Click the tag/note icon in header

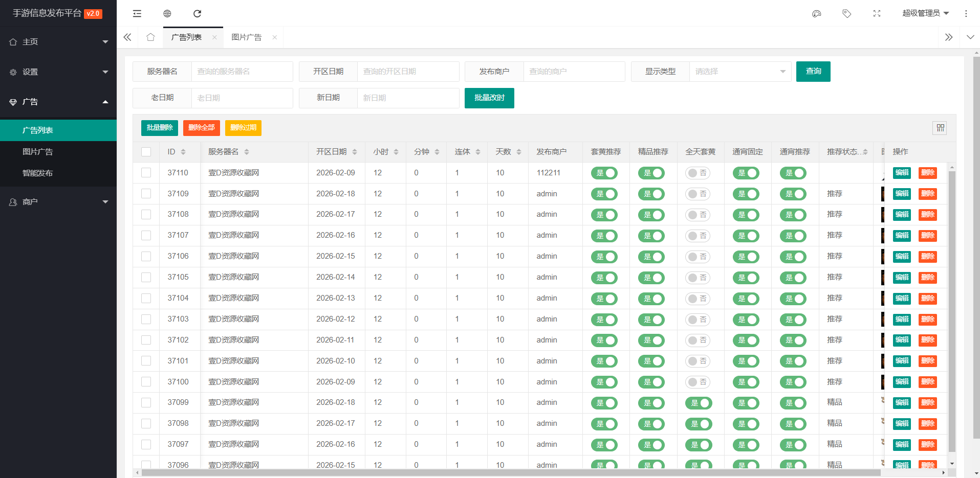click(847, 13)
